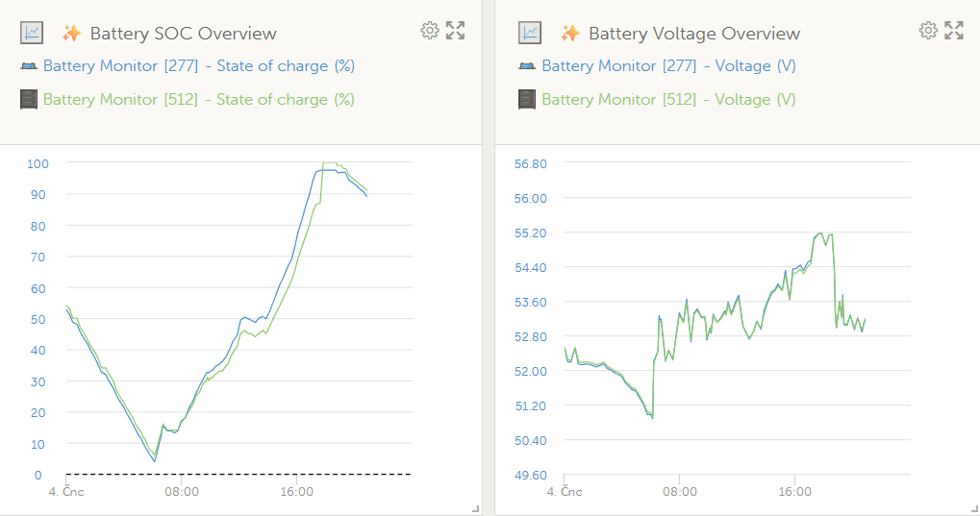Click the 16:00 mark on SOC chart axis
Viewport: 980px width, 516px height.
[x=296, y=492]
